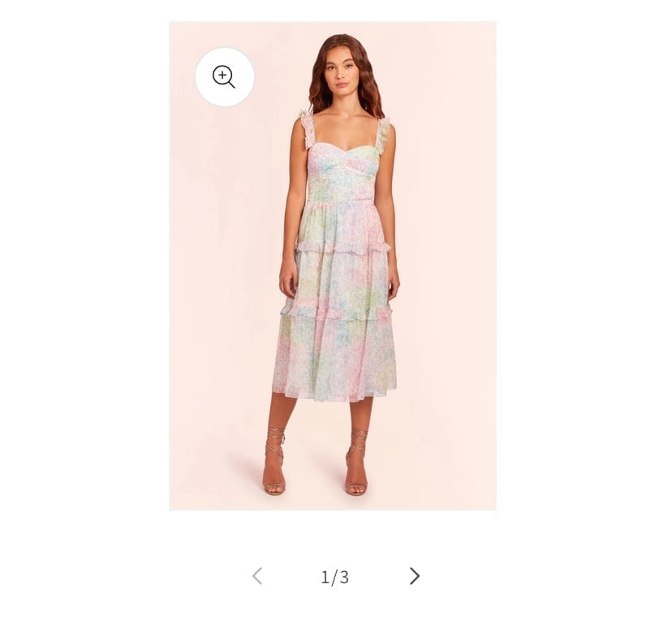Advance the gallery with the right chevron
This screenshot has height=623, width=672.
pos(415,576)
